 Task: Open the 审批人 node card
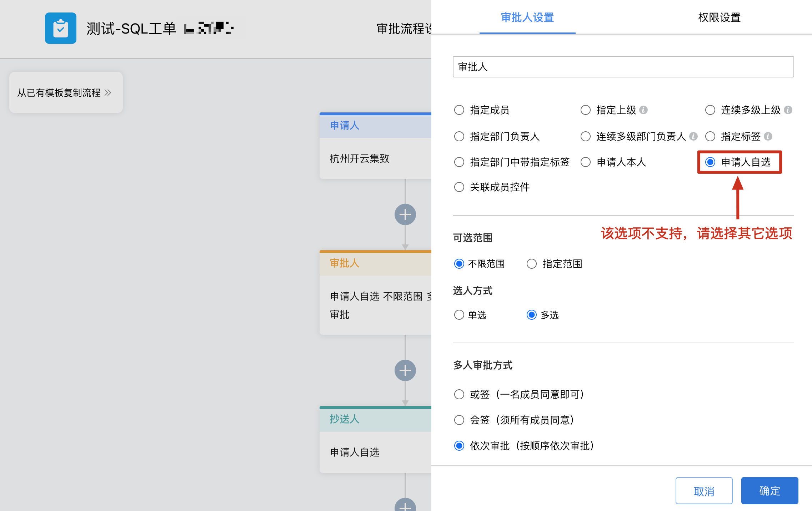pos(375,293)
